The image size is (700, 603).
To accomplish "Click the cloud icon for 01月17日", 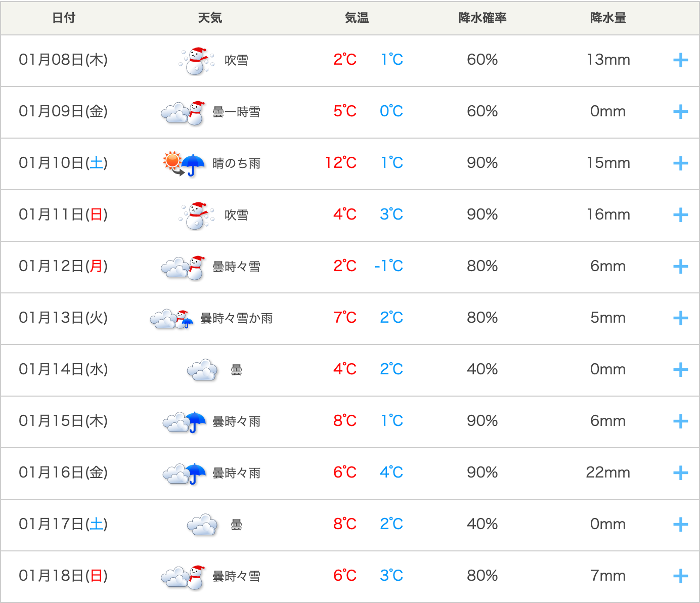I will 202,525.
